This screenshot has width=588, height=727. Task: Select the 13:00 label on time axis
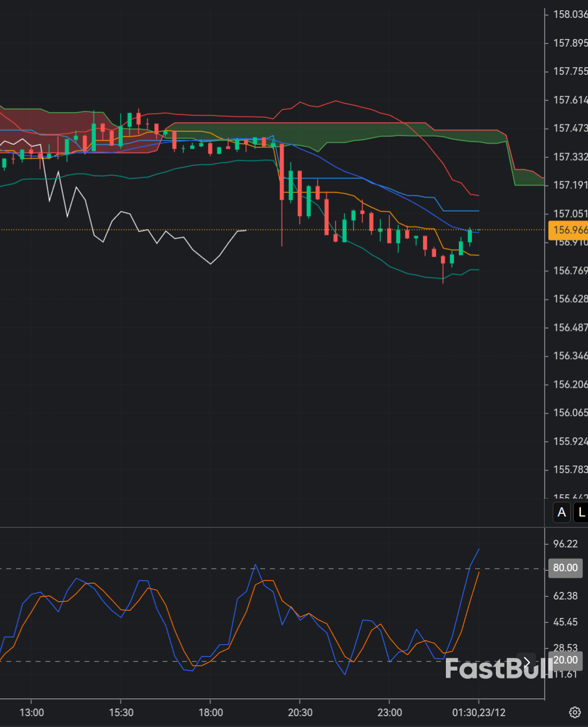tap(31, 712)
